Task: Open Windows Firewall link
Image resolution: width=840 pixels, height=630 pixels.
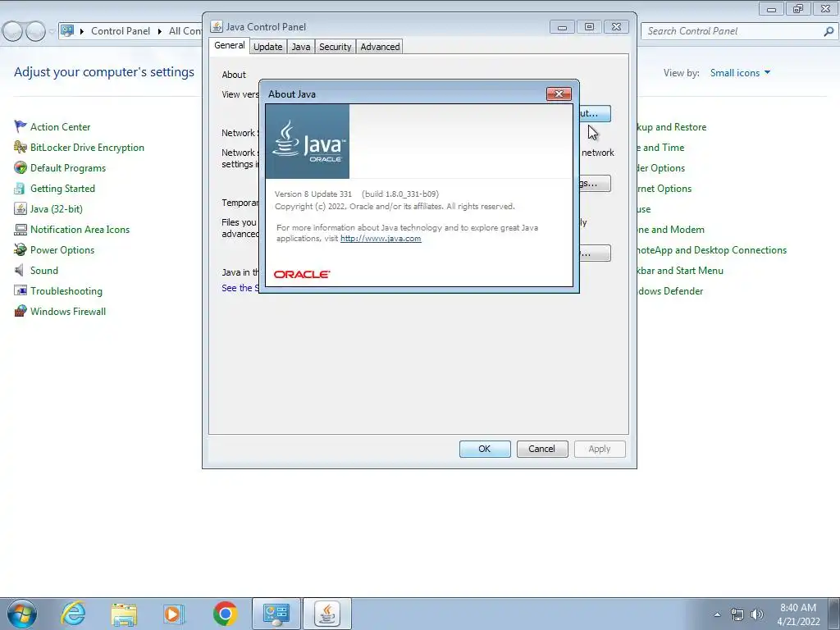Action: click(68, 311)
